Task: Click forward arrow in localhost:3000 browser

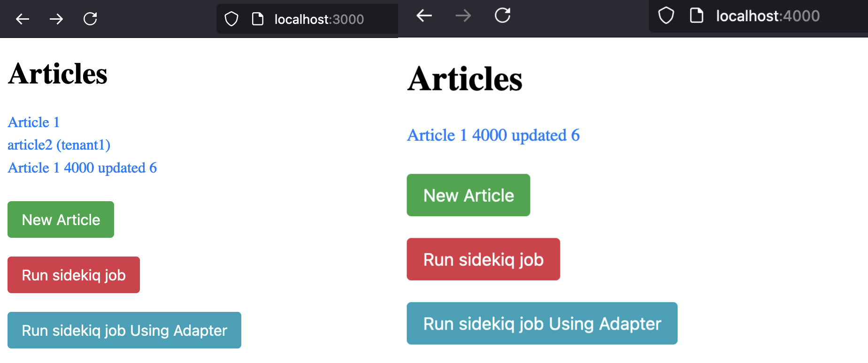Action: pos(56,19)
